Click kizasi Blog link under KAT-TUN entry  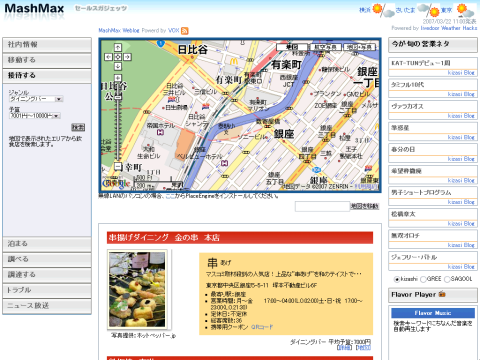point(461,73)
